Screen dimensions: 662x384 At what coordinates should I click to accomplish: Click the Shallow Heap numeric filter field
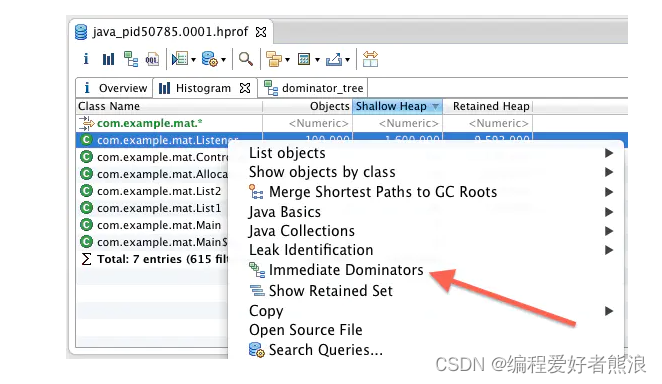coord(397,123)
